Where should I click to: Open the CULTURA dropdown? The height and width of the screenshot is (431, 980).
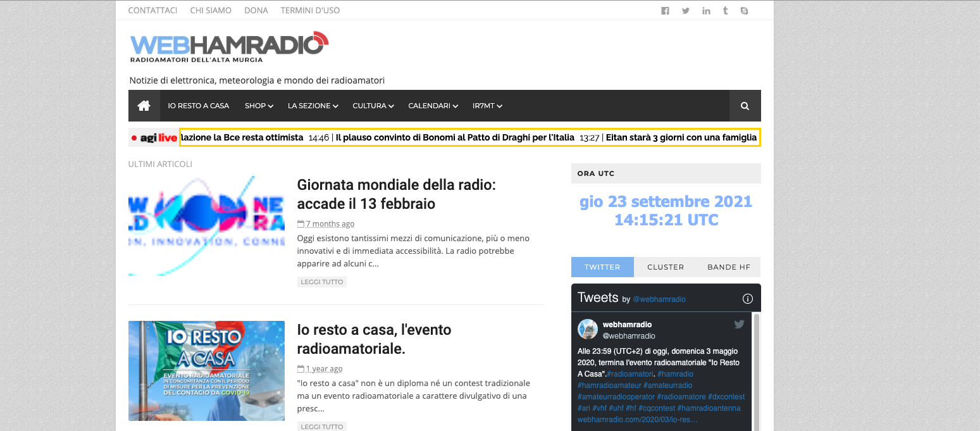[373, 105]
